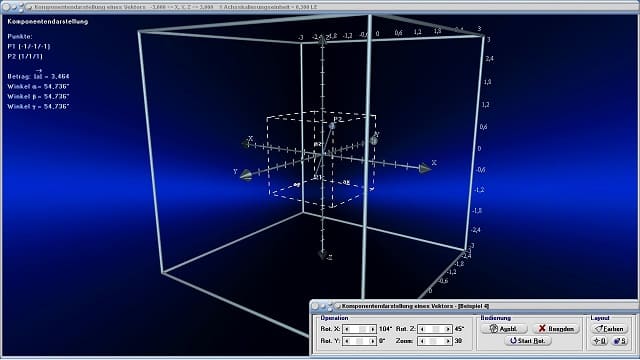This screenshot has height=360, width=640.
Task: Start rotation with the Start Rot. button
Action: (528, 341)
